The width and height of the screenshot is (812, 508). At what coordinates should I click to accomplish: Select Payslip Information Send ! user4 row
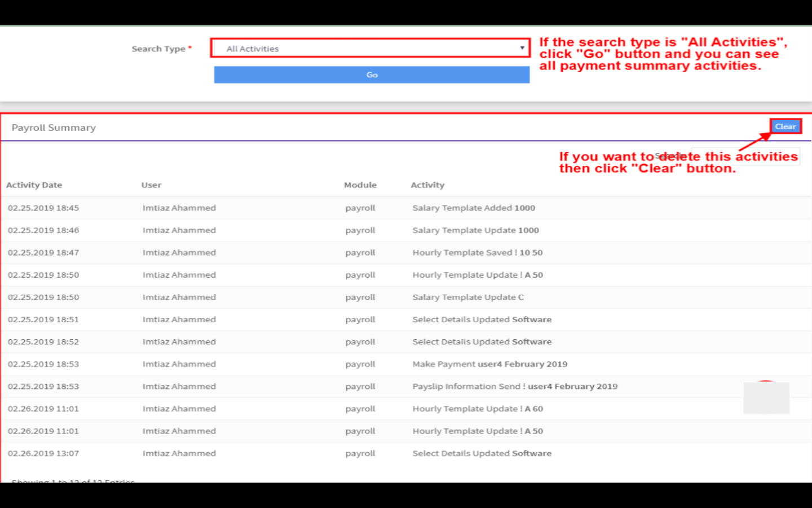pyautogui.click(x=514, y=387)
